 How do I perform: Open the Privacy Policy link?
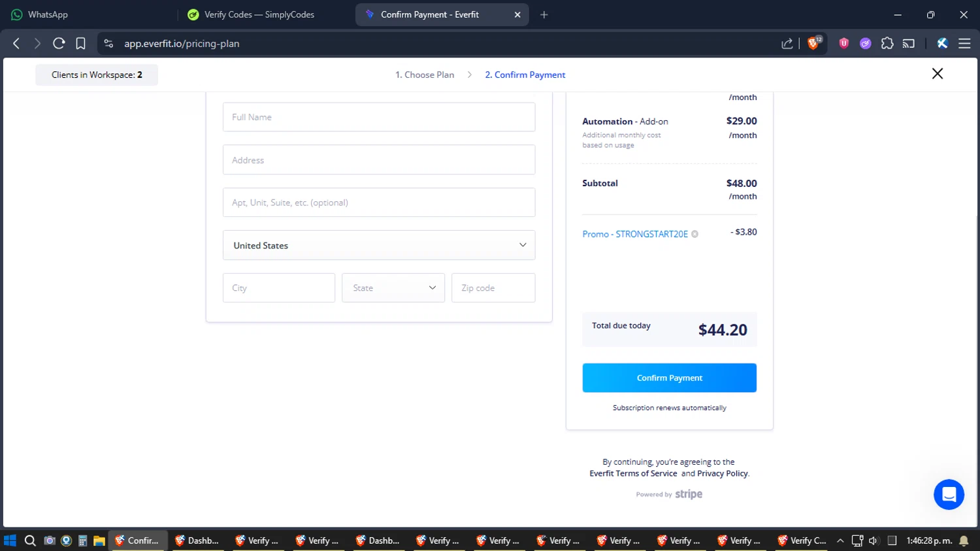[x=723, y=473]
